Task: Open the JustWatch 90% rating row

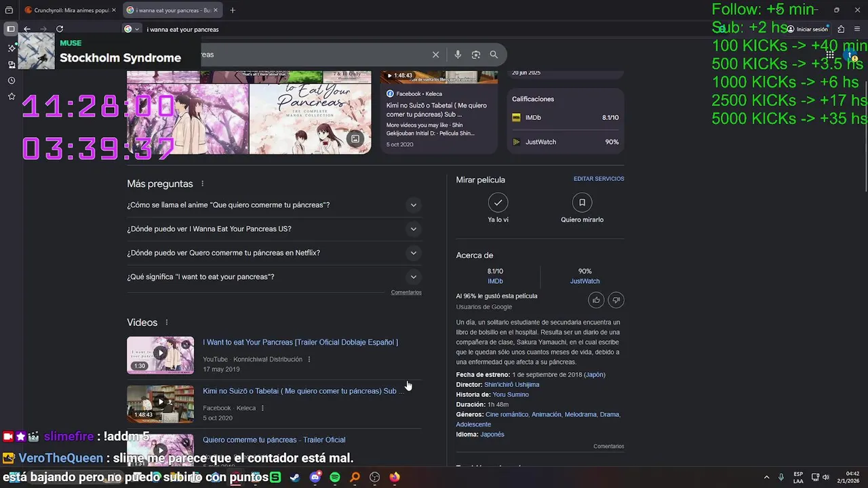Action: pyautogui.click(x=566, y=142)
